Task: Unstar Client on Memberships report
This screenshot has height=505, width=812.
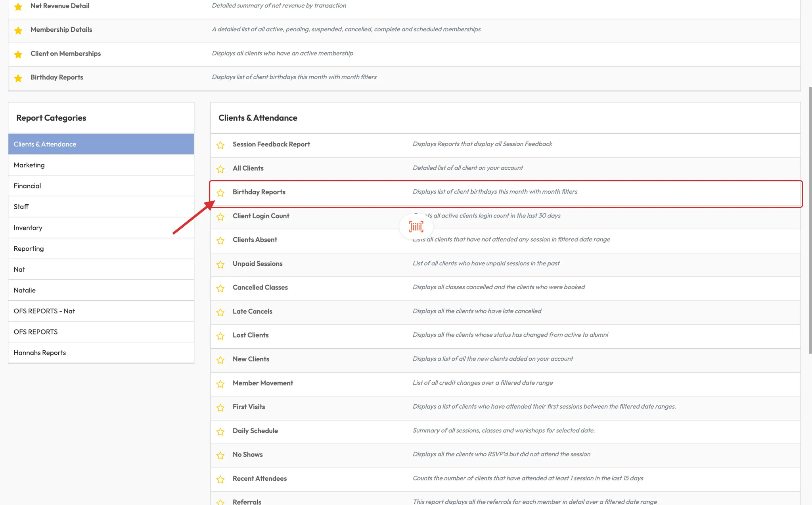Action: (x=18, y=54)
